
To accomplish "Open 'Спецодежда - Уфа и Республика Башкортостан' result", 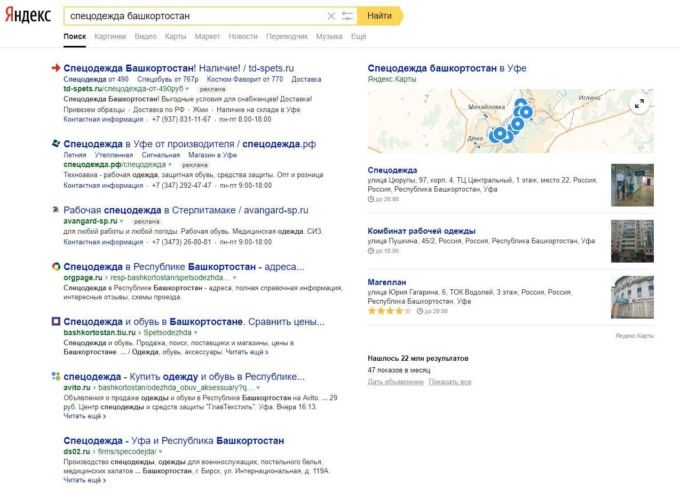I will [x=173, y=440].
